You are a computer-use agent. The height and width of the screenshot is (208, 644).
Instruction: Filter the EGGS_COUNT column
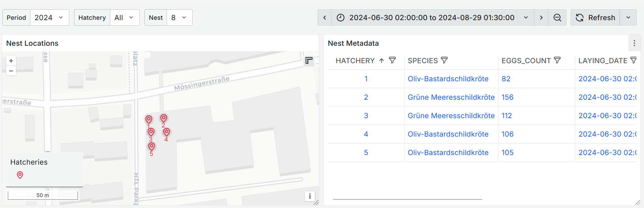557,60
